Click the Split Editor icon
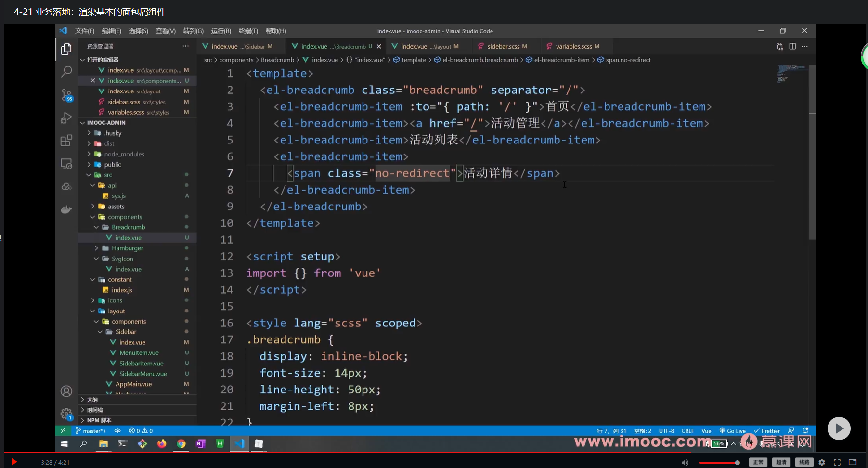Viewport: 868px width, 468px height. tap(792, 46)
